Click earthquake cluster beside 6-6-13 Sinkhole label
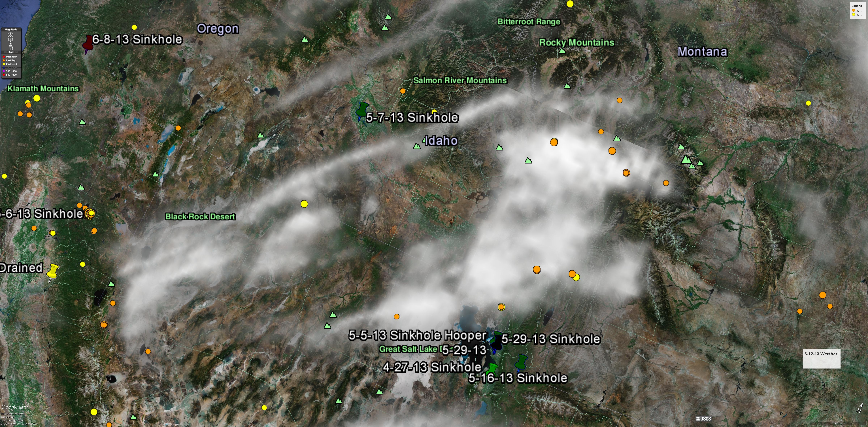The width and height of the screenshot is (868, 427). click(x=90, y=213)
